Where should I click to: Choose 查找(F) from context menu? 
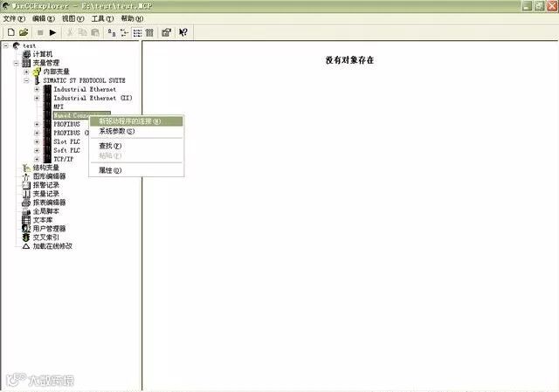(x=136, y=146)
